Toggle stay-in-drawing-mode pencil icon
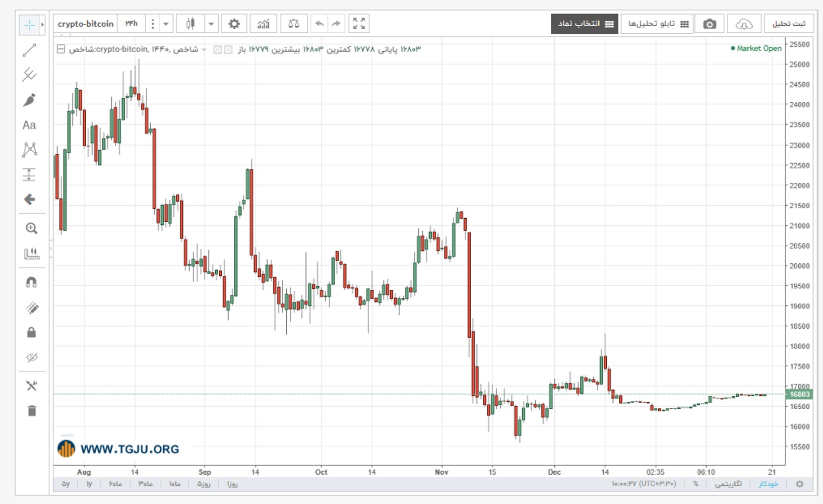The height and width of the screenshot is (504, 823). point(32,307)
